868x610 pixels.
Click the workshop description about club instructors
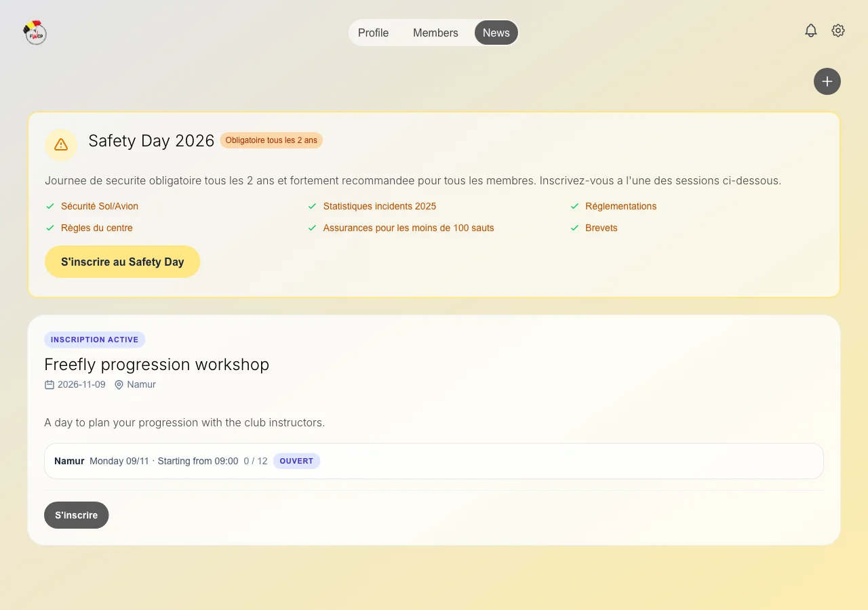pyautogui.click(x=184, y=422)
